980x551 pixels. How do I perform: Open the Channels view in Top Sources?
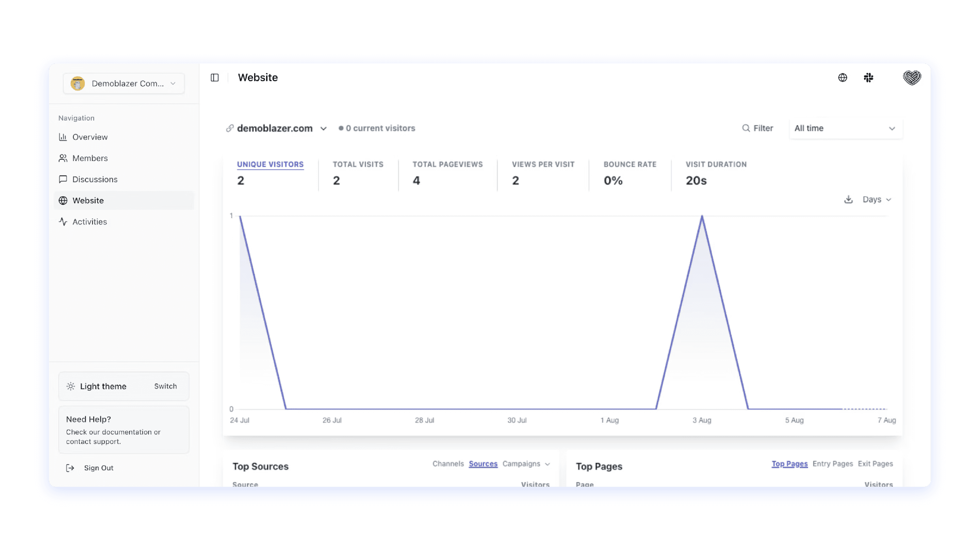pyautogui.click(x=448, y=464)
